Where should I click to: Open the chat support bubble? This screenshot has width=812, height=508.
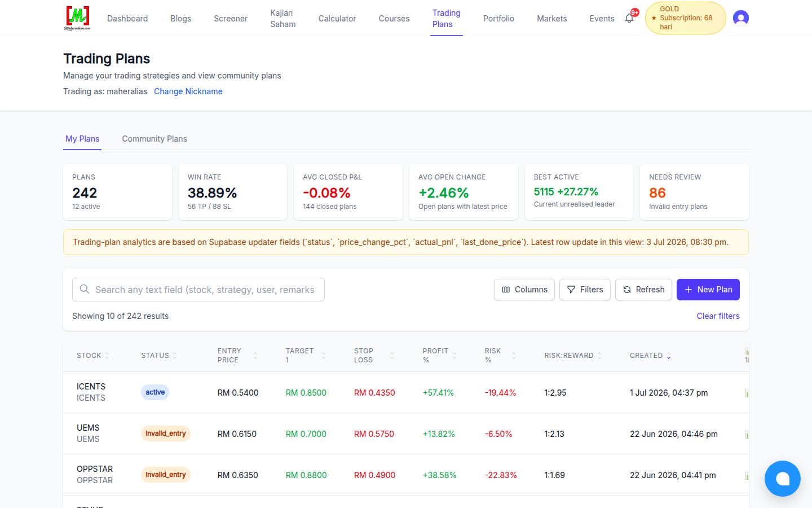pos(783,479)
